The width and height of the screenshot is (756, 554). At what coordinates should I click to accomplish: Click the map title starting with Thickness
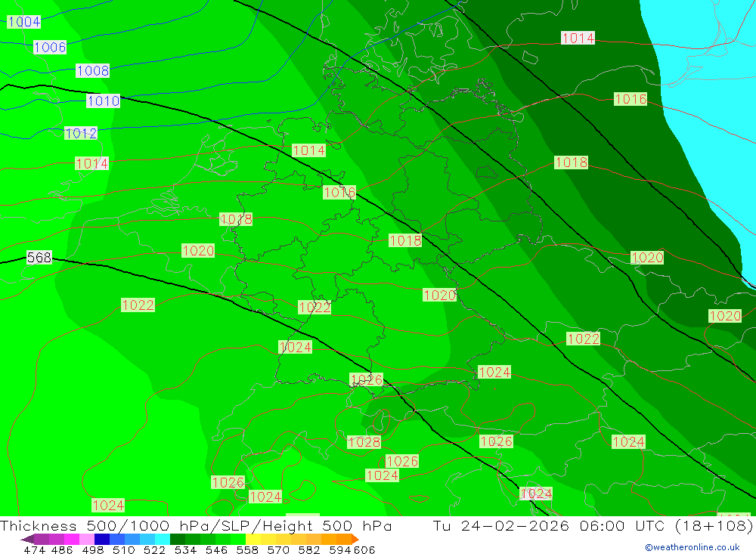(x=196, y=525)
